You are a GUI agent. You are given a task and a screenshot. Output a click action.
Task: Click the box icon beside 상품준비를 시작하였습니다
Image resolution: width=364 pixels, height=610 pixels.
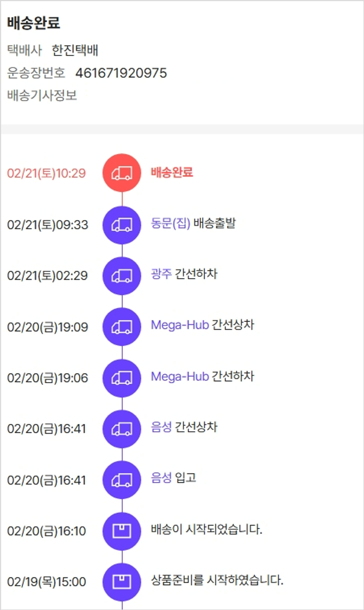click(x=122, y=581)
